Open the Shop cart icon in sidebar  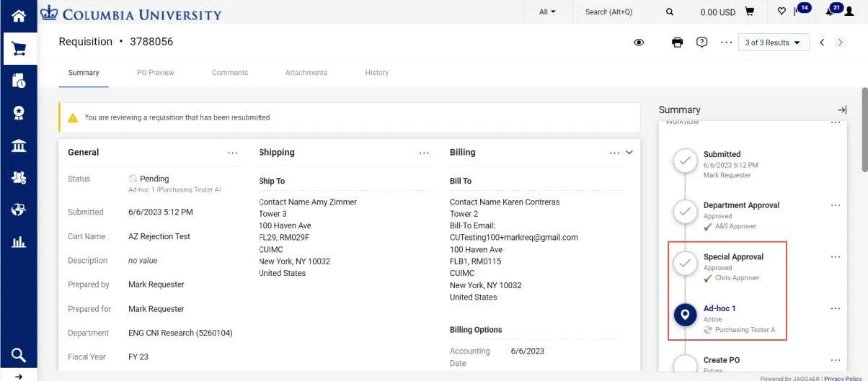(x=19, y=49)
